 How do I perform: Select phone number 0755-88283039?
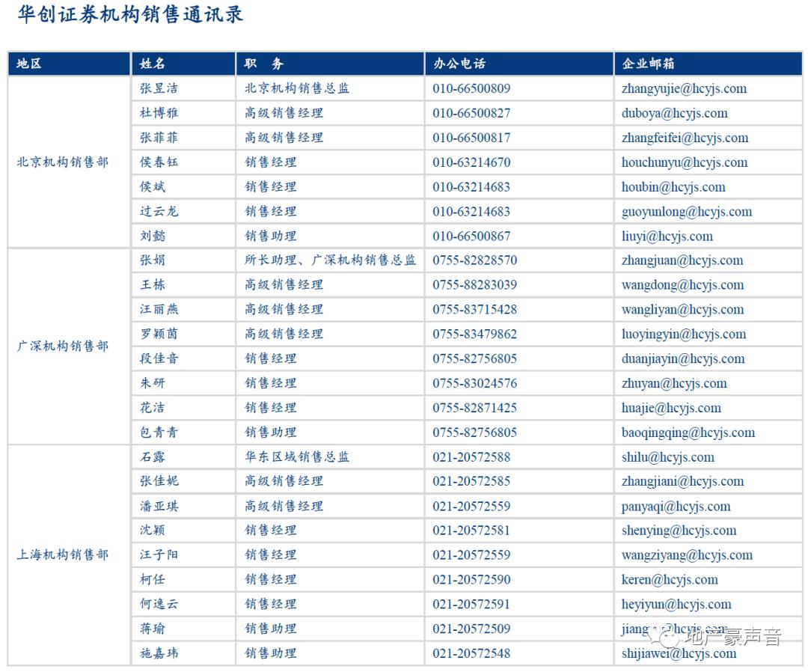click(474, 285)
